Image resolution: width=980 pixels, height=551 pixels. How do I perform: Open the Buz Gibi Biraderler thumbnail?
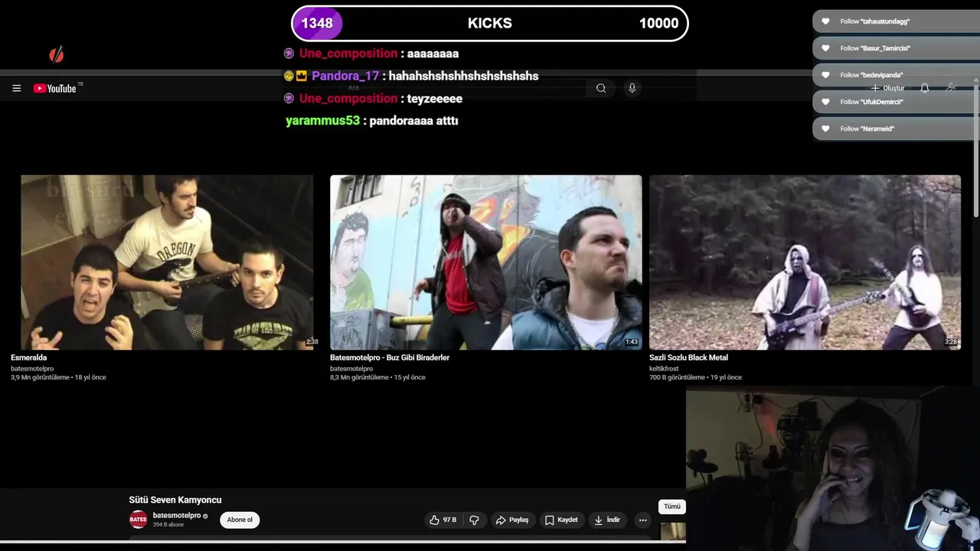point(485,262)
